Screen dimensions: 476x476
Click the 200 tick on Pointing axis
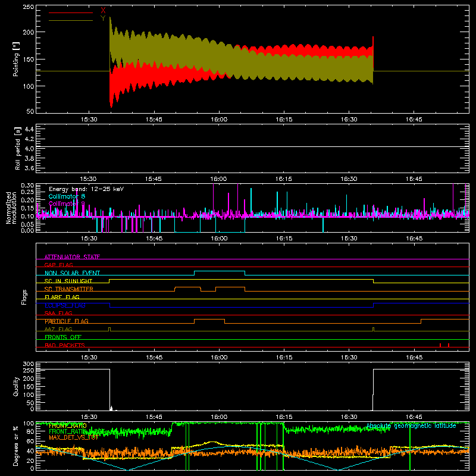[29, 32]
